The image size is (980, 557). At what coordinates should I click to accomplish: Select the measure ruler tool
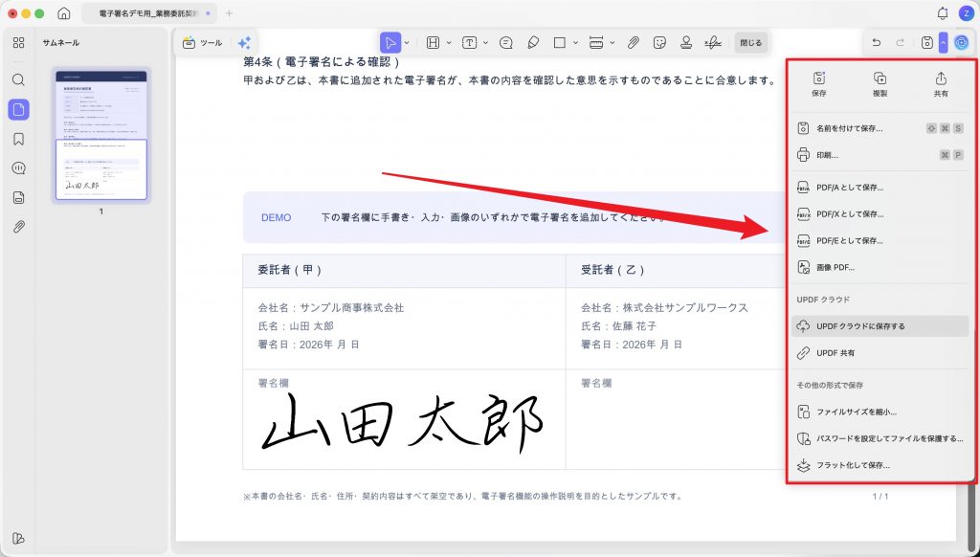596,42
